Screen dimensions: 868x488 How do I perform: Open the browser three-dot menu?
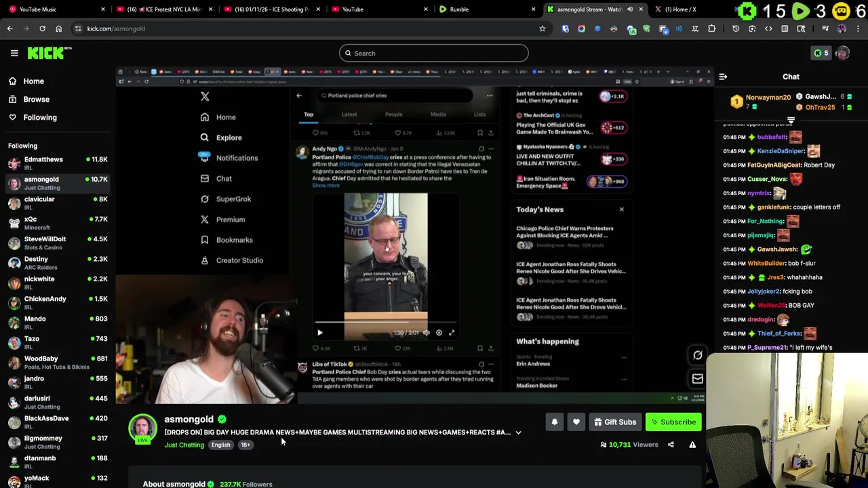[858, 28]
